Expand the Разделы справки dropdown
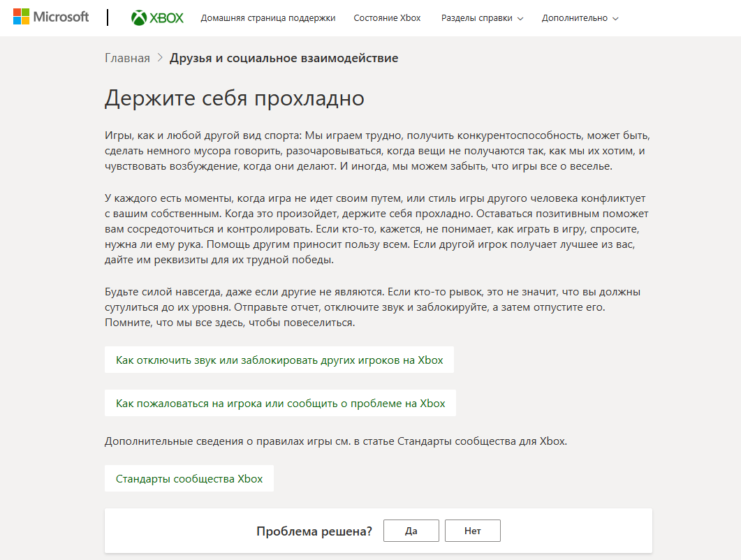The image size is (741, 560). tap(482, 18)
